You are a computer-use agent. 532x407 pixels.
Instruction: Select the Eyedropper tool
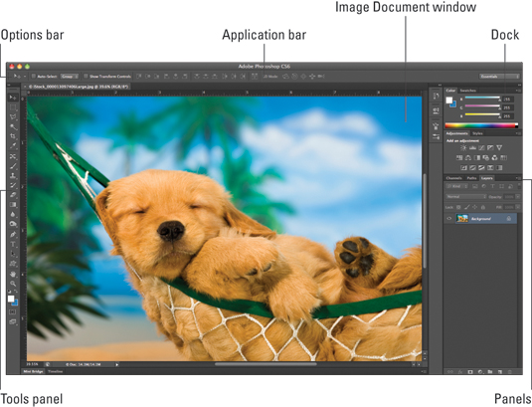point(13,146)
